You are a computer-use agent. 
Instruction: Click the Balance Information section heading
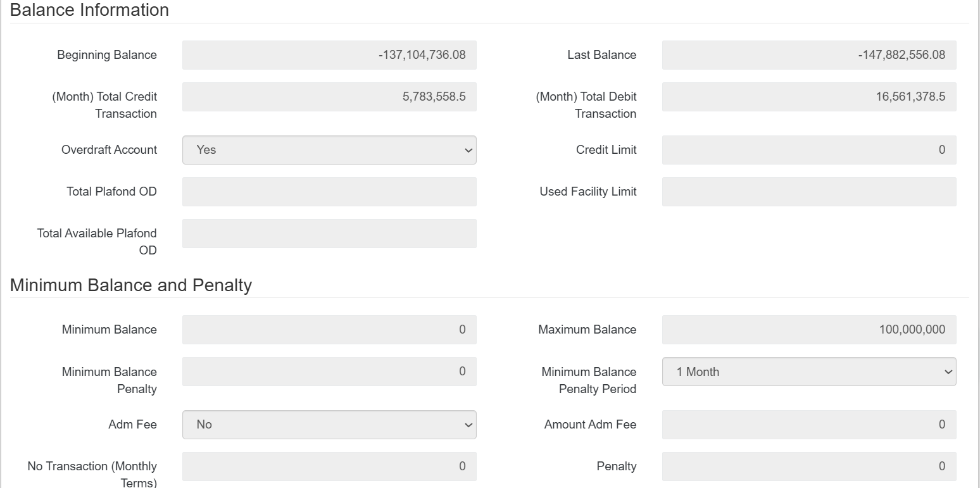pos(89,10)
